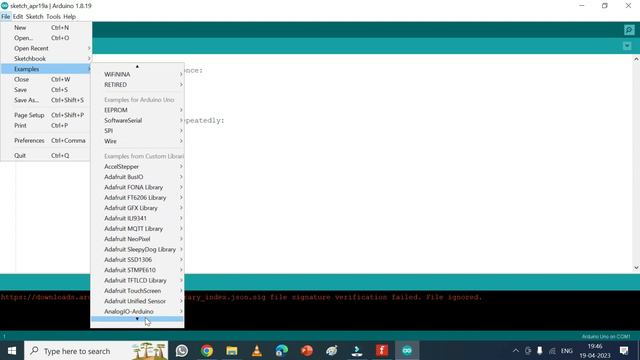Viewport: 640px width, 360px height.
Task: Expand the SPI examples submenu
Action: coord(138,131)
